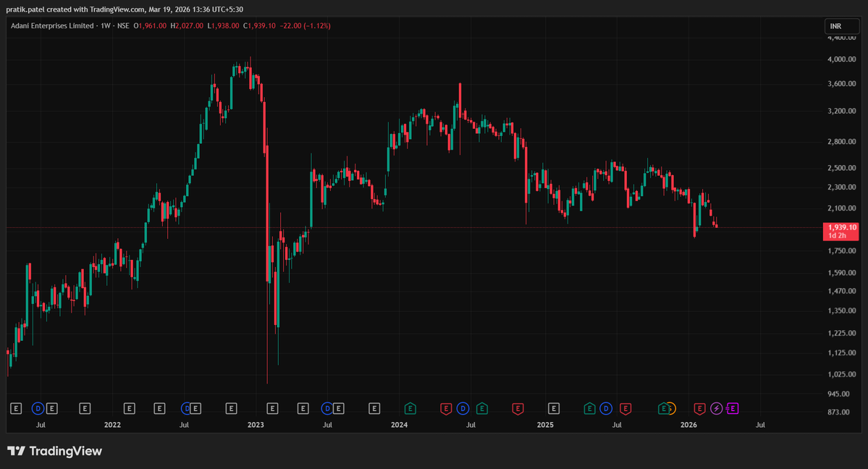The image size is (868, 469).
Task: Click the 1,590.00 price axis label
Action: [x=841, y=272]
